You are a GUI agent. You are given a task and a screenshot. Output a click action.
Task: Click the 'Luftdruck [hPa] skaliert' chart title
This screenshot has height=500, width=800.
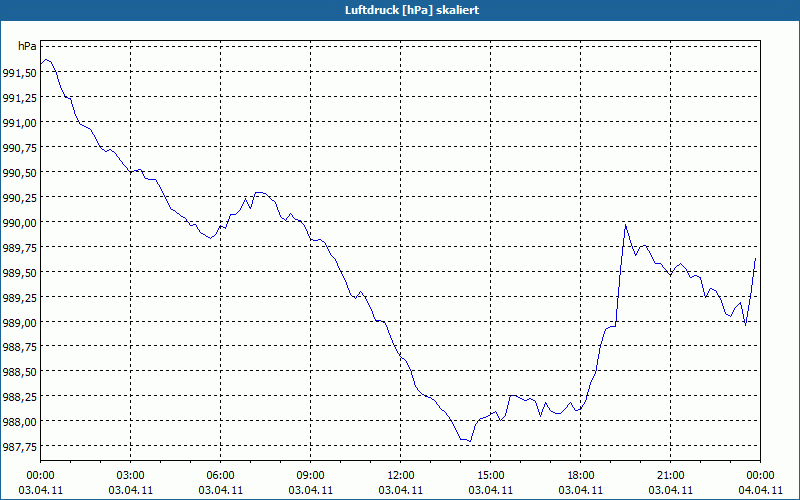click(x=412, y=10)
